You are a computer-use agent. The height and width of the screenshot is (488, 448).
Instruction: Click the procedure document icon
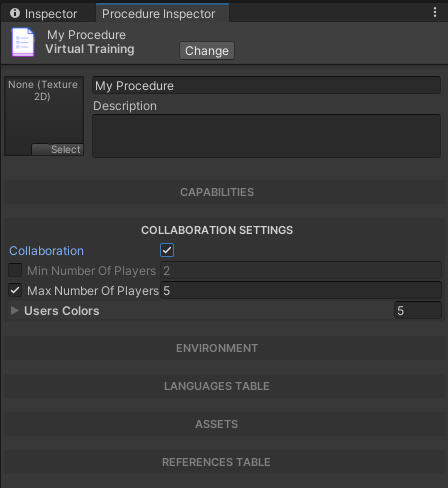point(23,42)
